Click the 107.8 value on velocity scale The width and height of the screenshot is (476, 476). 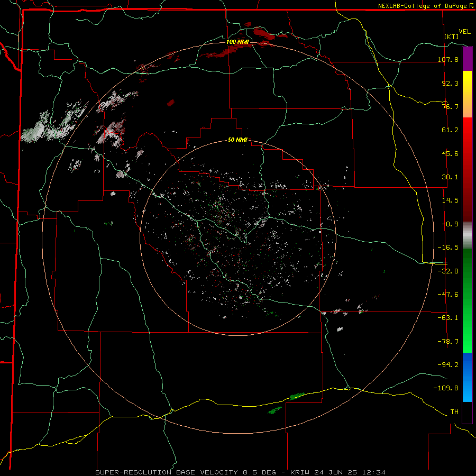coord(448,59)
